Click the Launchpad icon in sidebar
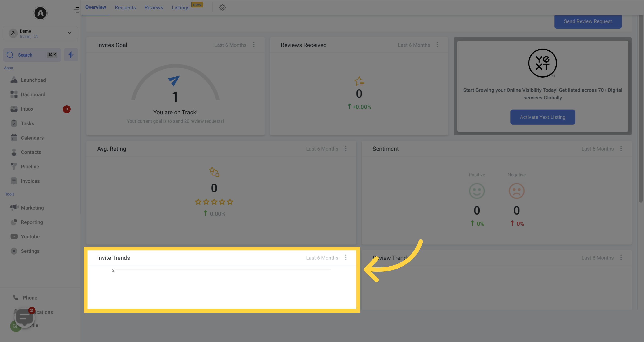 point(13,80)
